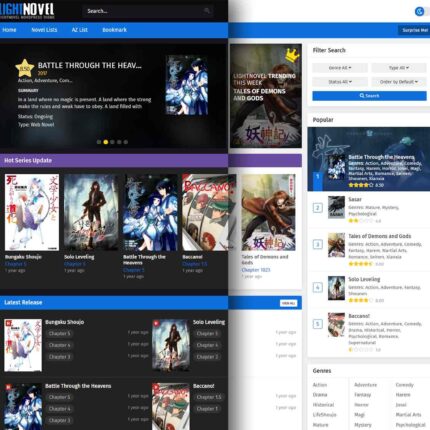
Task: Click the red badge on Battle Through the Heavens latest cover
Action: (8, 387)
